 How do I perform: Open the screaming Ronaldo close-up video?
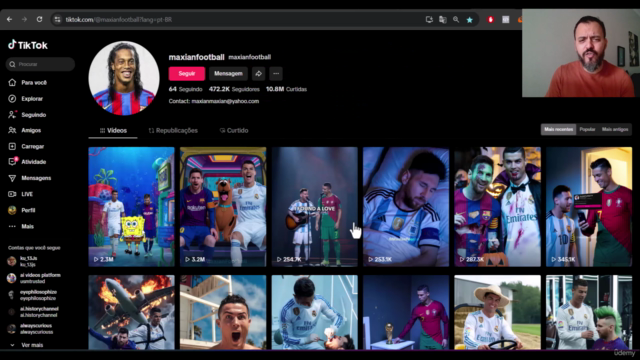pos(223,312)
